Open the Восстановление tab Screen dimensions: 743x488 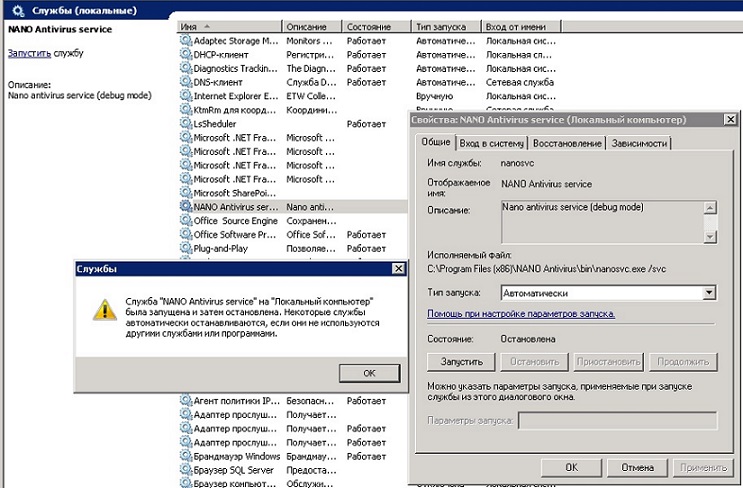(566, 143)
